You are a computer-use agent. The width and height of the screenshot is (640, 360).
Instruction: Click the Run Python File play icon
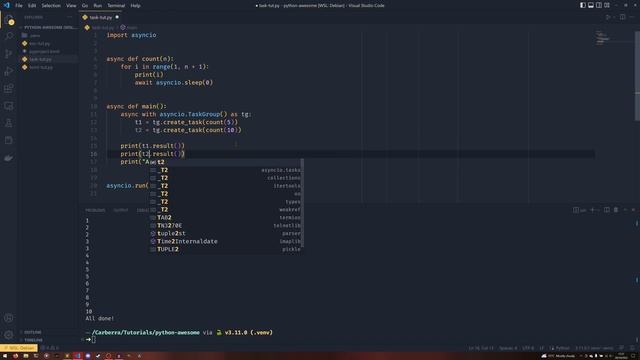608,17
